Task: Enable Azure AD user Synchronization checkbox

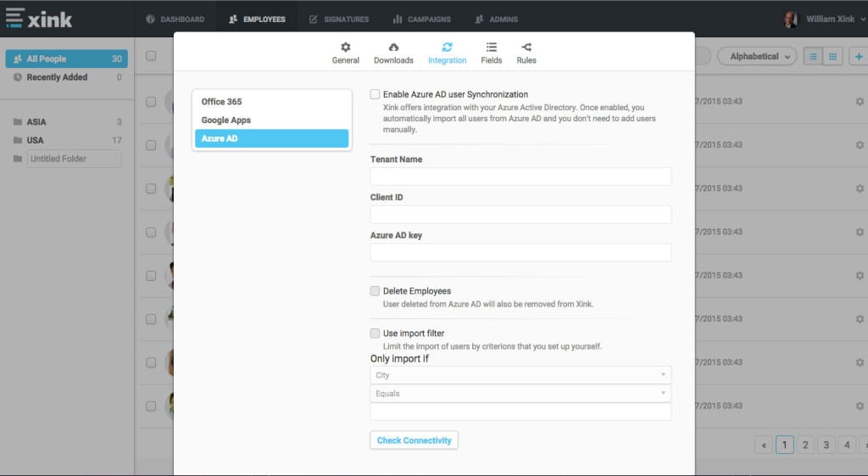Action: coord(375,94)
